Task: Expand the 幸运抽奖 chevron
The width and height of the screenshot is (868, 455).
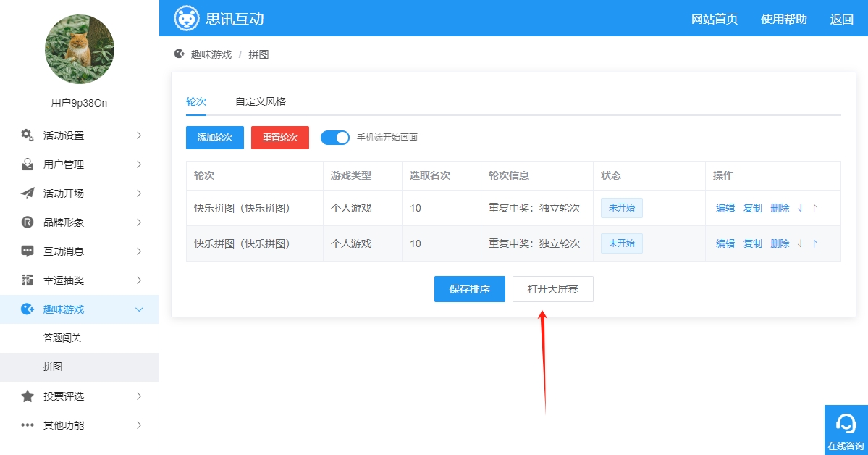Action: 139,280
